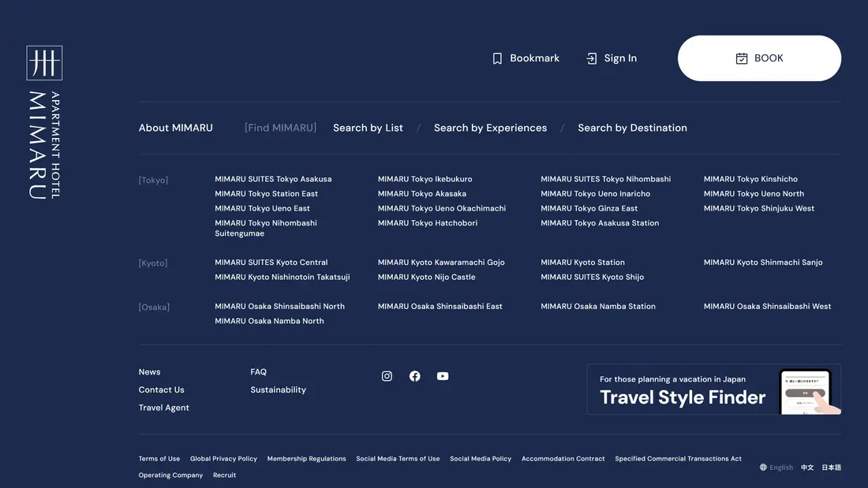View MIMARU Kyoto Nijo Castle
Viewport: 868px width, 488px height.
click(426, 277)
